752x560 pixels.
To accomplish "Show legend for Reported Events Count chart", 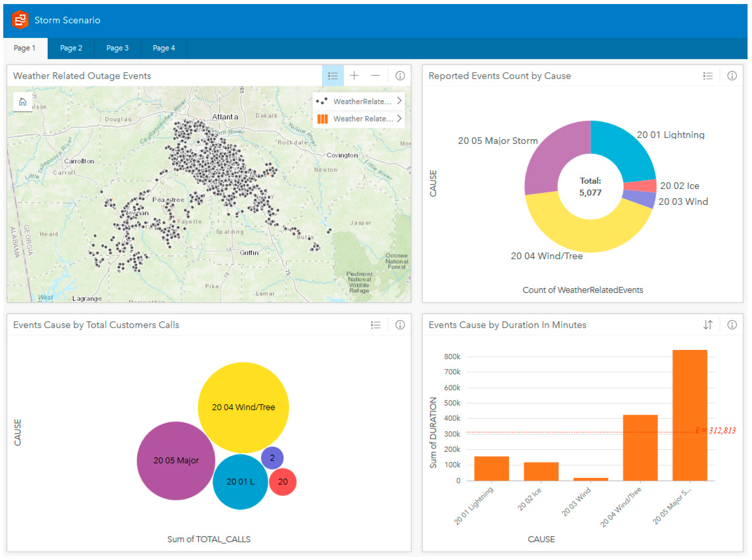I will click(x=708, y=76).
